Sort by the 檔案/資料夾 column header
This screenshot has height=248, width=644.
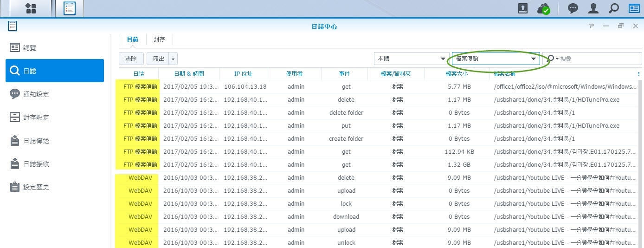point(396,74)
